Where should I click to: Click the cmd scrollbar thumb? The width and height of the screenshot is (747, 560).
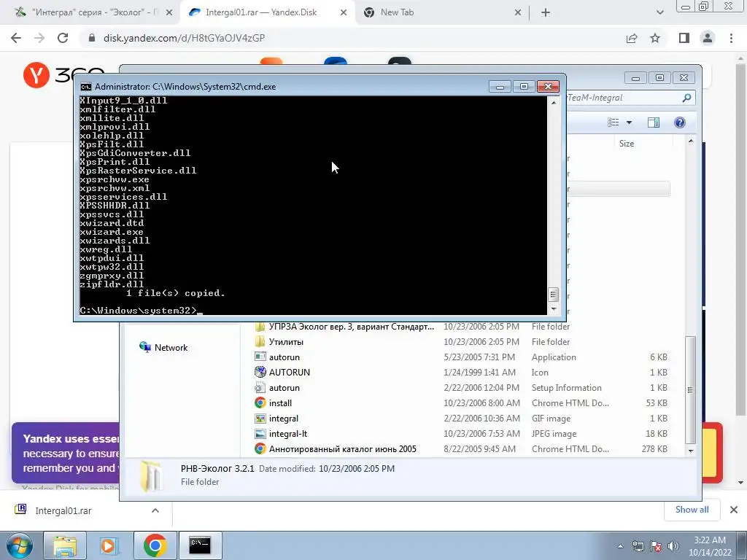(x=554, y=295)
